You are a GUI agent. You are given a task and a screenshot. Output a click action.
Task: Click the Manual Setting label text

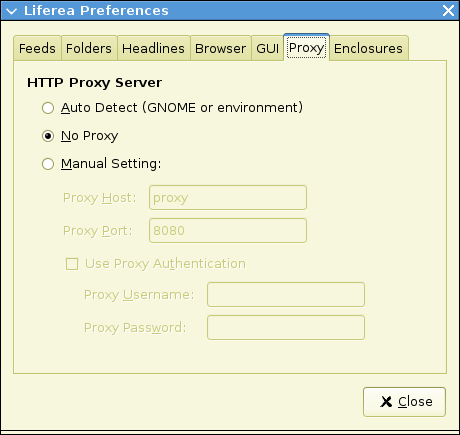[x=111, y=164]
